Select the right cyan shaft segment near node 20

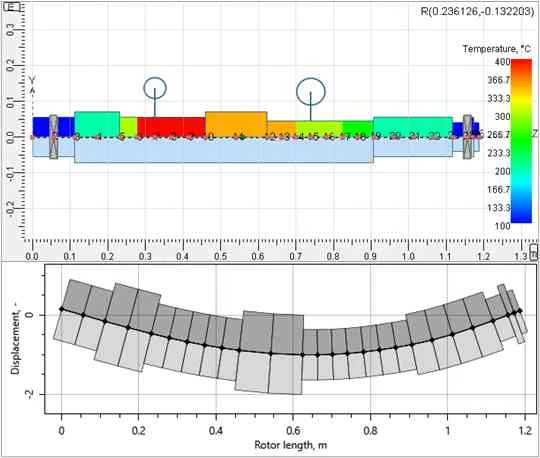point(413,127)
